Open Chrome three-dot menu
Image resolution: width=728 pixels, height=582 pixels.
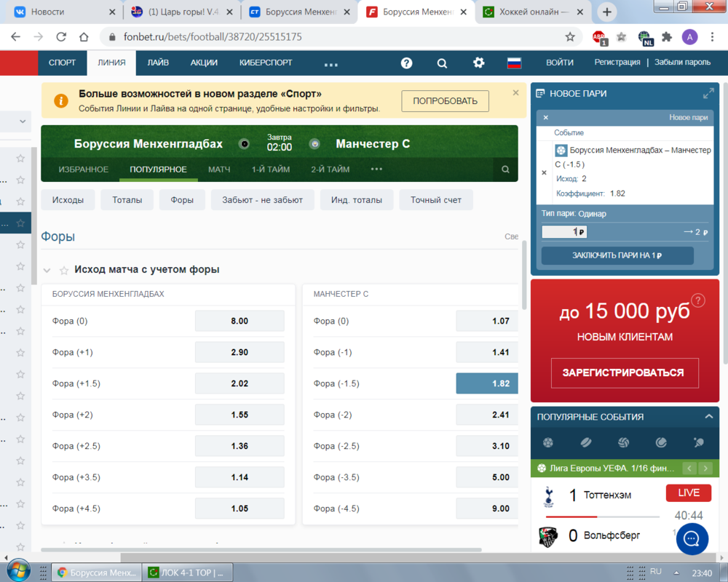pyautogui.click(x=712, y=36)
